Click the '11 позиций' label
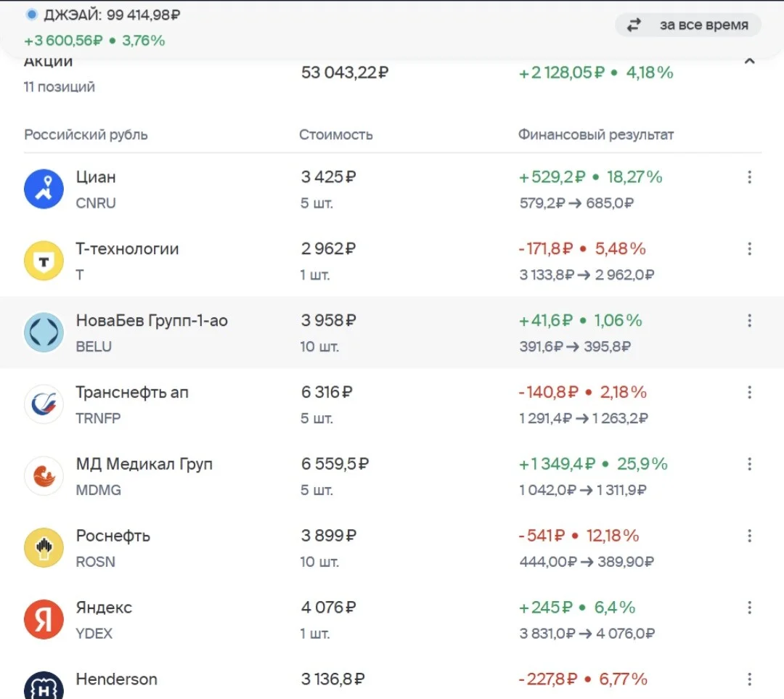784x699 pixels. [x=59, y=87]
